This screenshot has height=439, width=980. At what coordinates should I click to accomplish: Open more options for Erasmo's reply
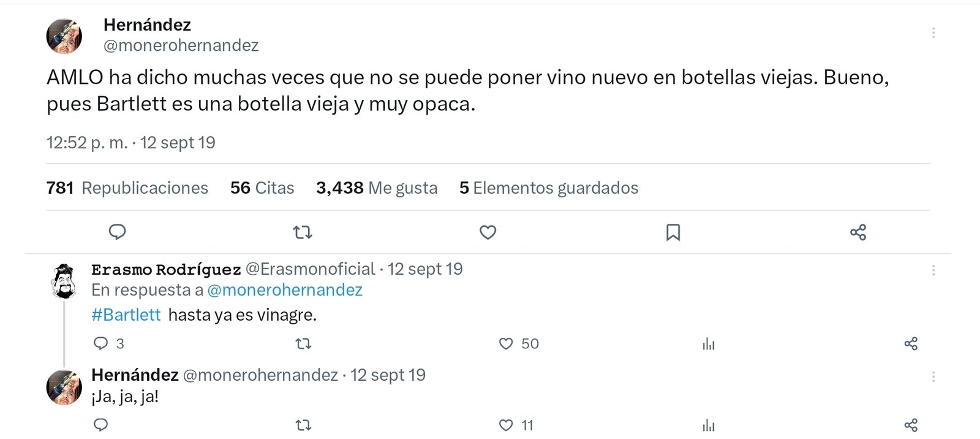click(933, 270)
